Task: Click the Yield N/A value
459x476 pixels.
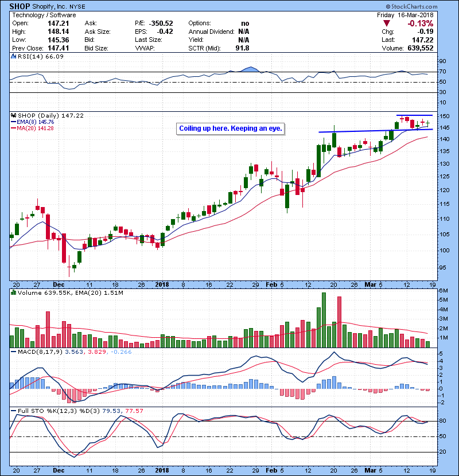Action: click(244, 40)
